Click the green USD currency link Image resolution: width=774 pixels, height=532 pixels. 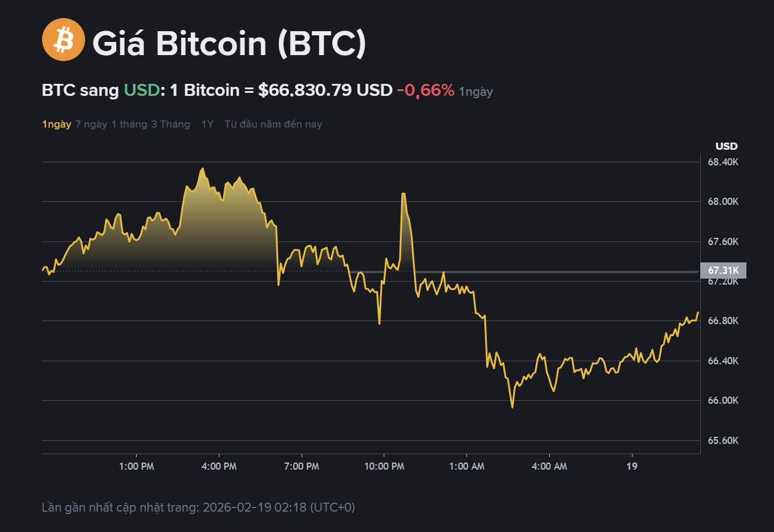(141, 90)
